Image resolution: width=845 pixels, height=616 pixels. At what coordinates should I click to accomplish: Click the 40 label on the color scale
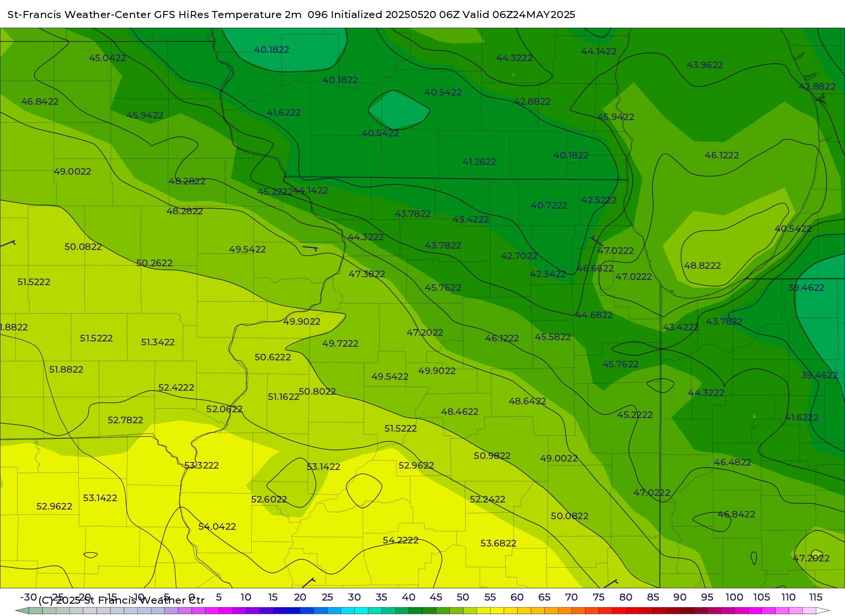(x=408, y=598)
